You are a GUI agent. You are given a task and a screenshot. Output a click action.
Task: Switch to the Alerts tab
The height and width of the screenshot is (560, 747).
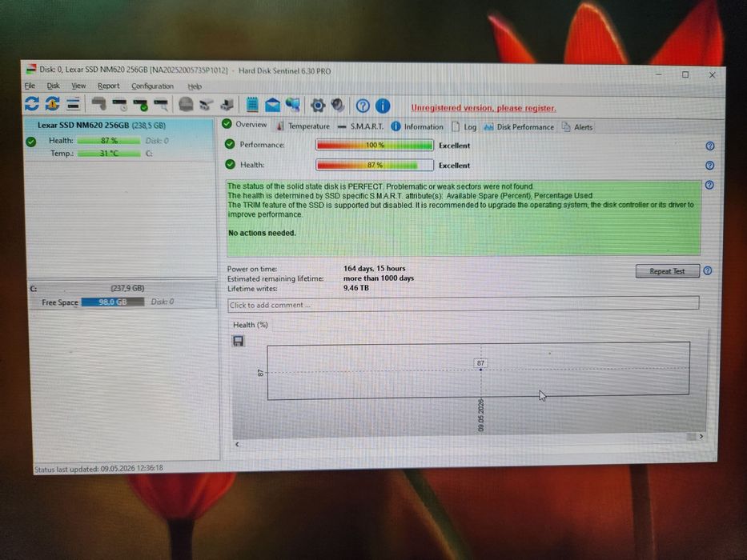pyautogui.click(x=577, y=127)
